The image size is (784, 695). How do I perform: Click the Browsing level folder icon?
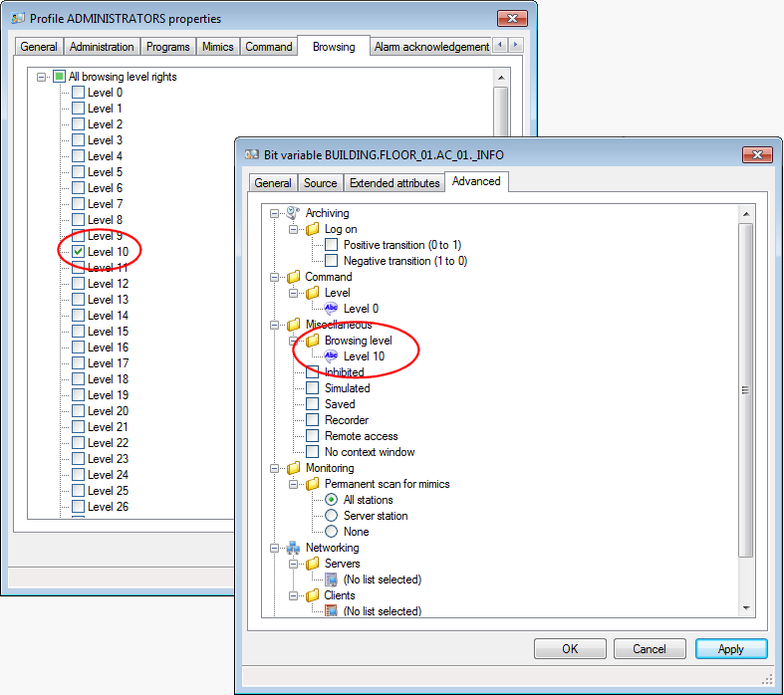[x=313, y=341]
